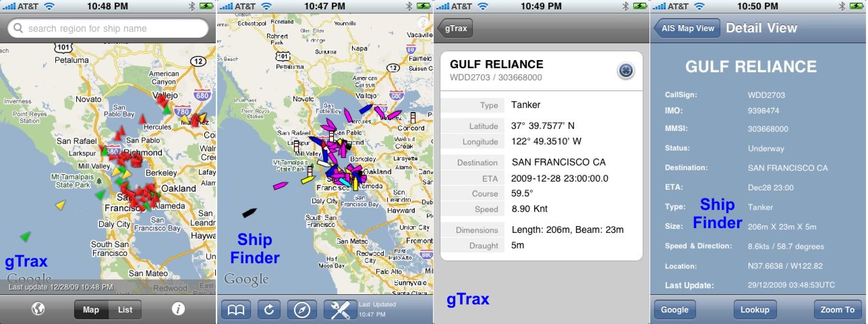
Task: Tap the ETA value Dec28 23:00
Action: coord(771,188)
